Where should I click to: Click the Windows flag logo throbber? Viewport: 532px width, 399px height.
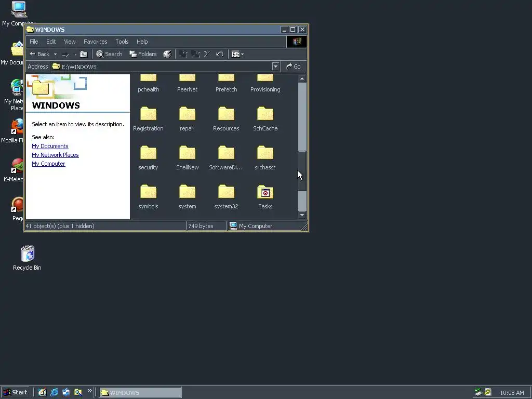[297, 42]
